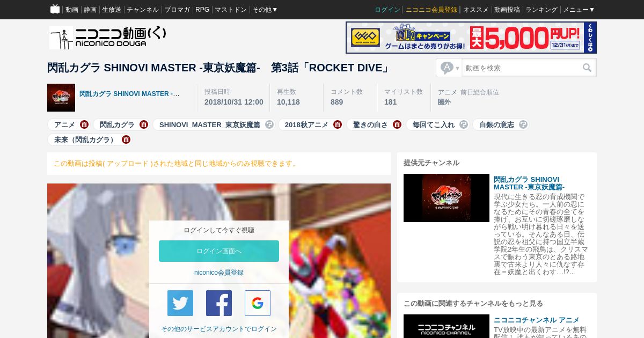
Task: Open 静画 in the top navigation
Action: [90, 10]
